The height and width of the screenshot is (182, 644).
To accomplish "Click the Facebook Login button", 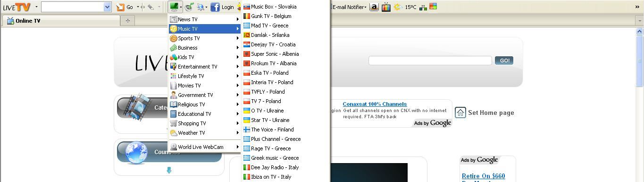I will point(222,7).
